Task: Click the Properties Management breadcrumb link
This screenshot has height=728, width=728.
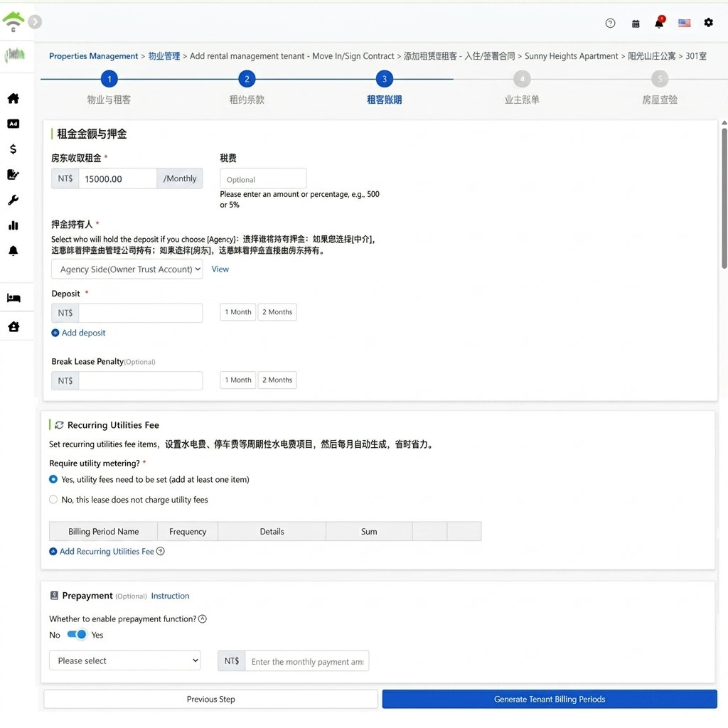Action: tap(93, 56)
